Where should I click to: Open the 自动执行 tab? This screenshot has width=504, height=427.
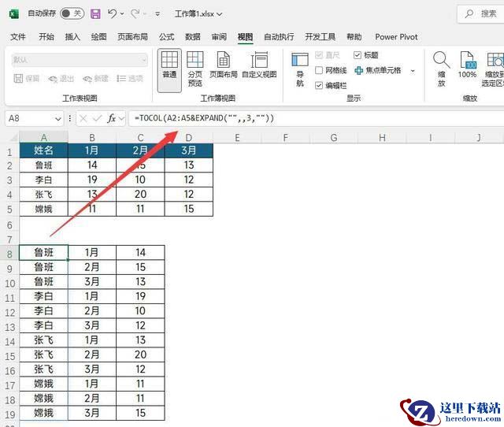click(x=279, y=37)
